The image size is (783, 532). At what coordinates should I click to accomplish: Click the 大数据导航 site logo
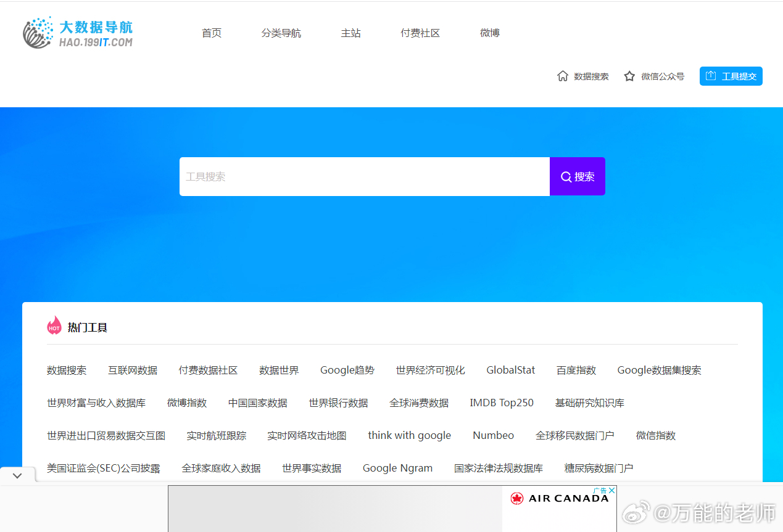click(x=78, y=33)
